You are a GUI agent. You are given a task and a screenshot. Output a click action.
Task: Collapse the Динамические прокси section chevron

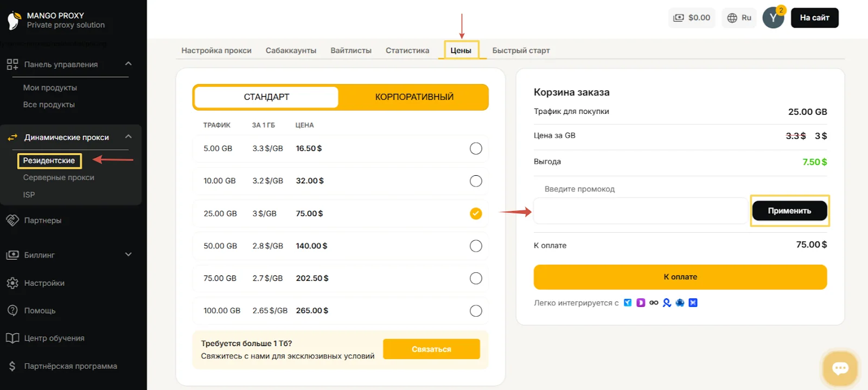coord(129,137)
